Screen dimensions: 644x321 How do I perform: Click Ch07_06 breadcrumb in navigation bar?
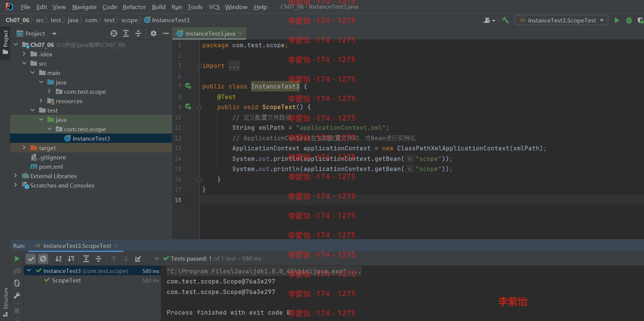click(17, 20)
